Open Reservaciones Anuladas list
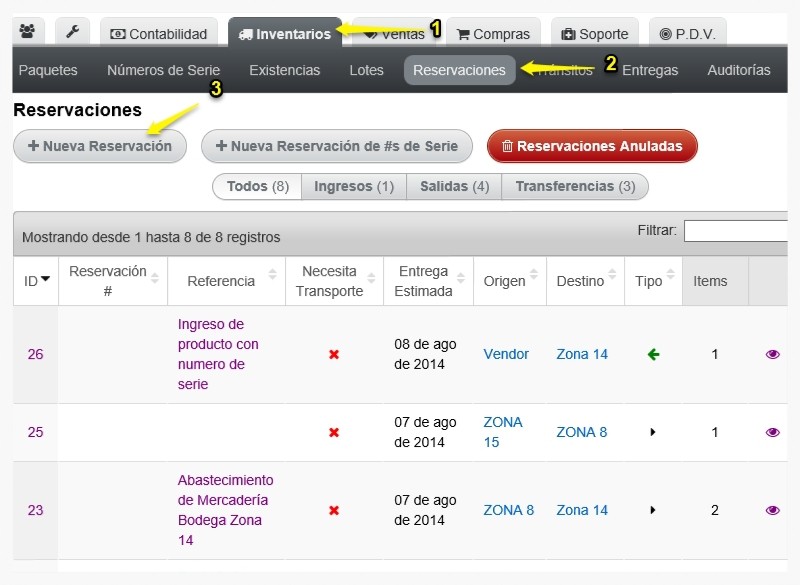The width and height of the screenshot is (800, 585). point(592,146)
